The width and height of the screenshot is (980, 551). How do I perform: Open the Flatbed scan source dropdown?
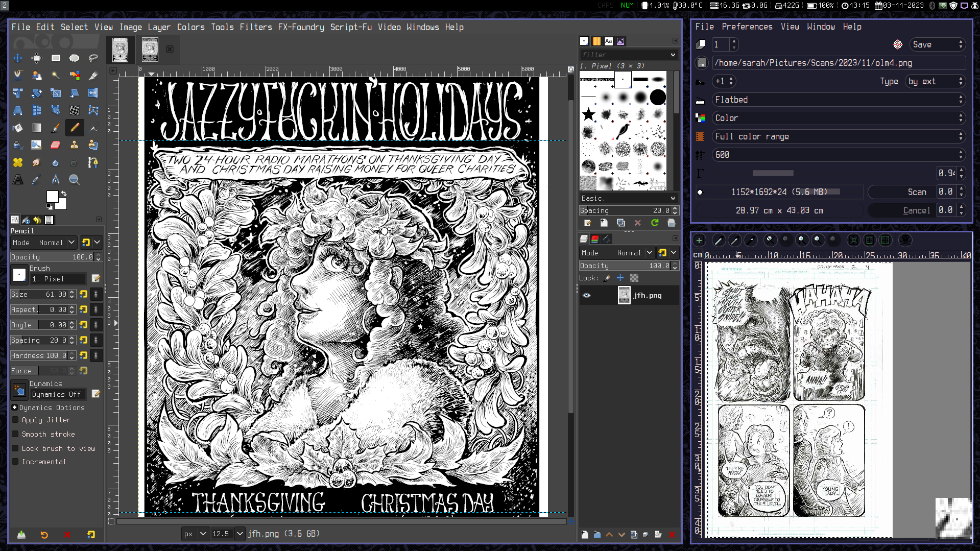[838, 100]
